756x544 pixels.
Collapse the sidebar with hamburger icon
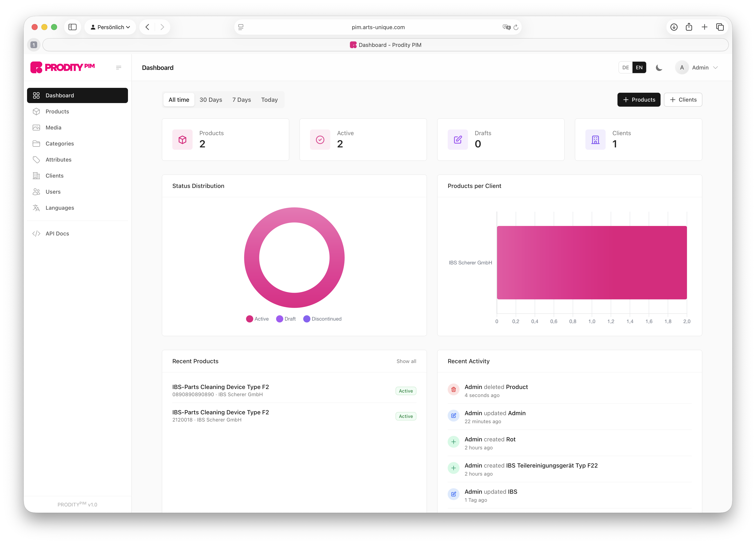point(118,68)
